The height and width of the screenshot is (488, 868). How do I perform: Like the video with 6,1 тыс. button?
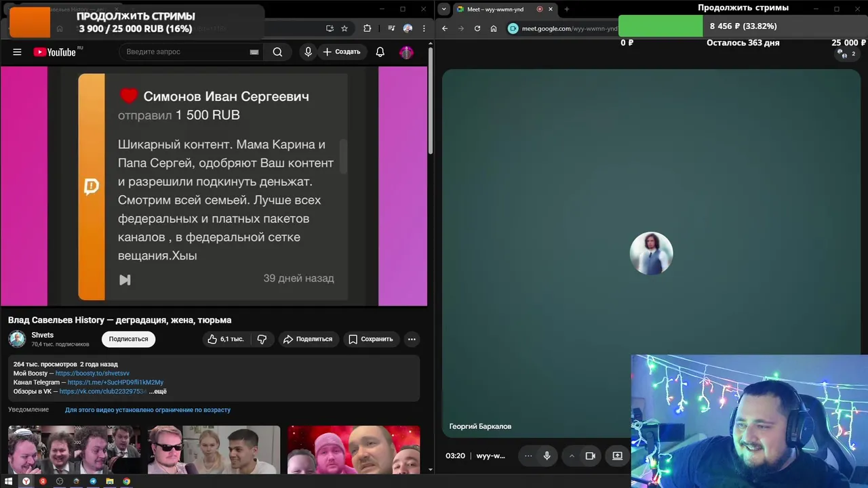tap(225, 339)
